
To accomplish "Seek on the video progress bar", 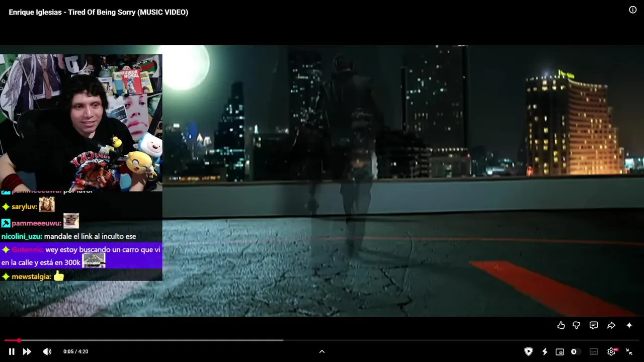I will (322, 340).
